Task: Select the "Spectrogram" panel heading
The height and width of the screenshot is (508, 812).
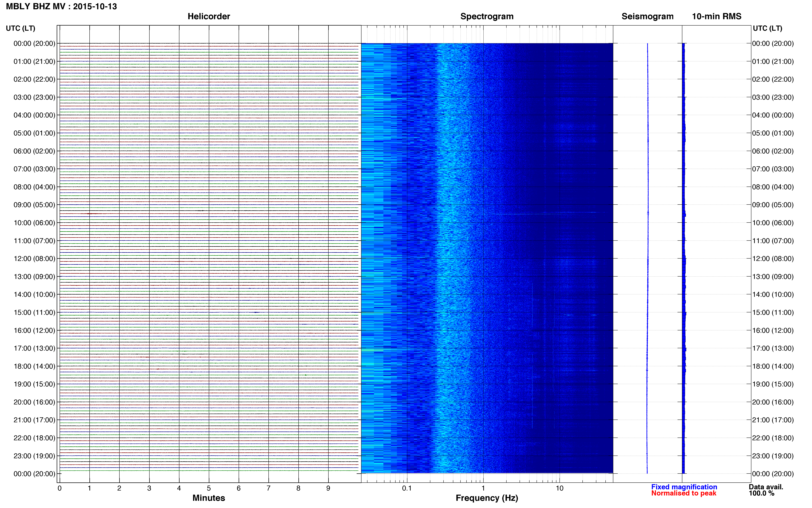Action: pyautogui.click(x=487, y=16)
